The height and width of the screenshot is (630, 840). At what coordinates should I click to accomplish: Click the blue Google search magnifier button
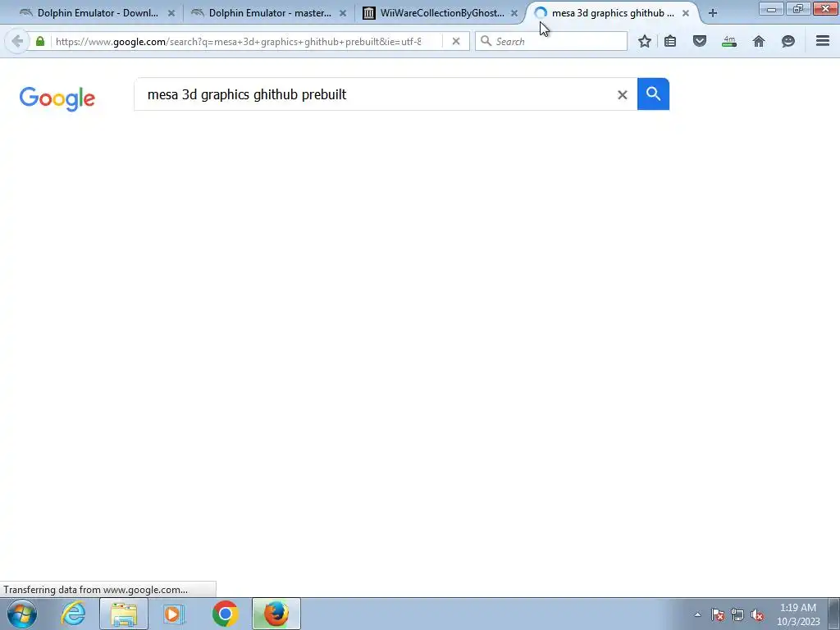click(653, 94)
